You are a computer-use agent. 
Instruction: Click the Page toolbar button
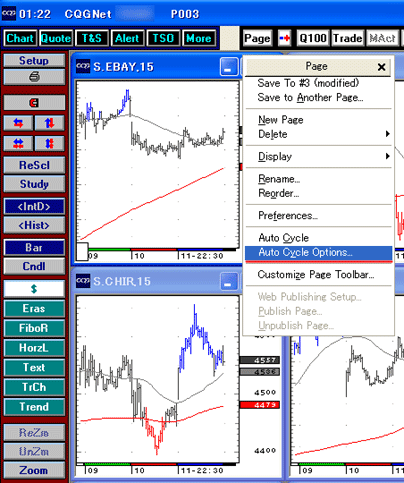tap(257, 38)
